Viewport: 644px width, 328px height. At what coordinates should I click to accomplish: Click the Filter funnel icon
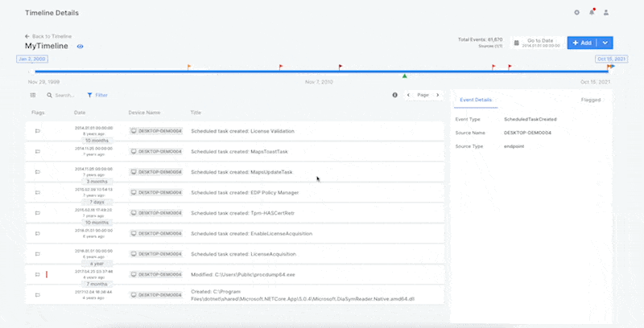(90, 95)
